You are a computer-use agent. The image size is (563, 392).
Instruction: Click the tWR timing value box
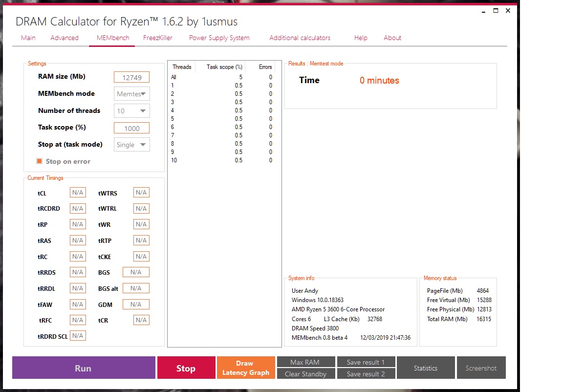(x=141, y=224)
